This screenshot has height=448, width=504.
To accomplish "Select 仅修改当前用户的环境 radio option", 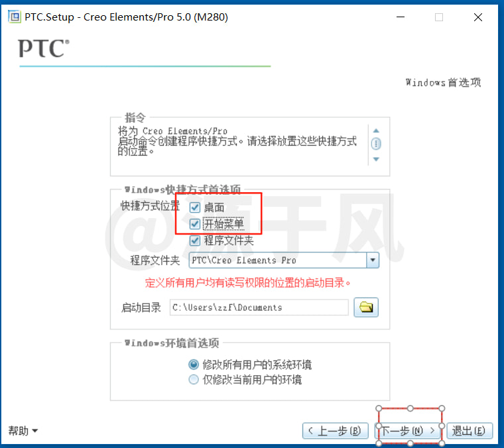I will 194,380.
